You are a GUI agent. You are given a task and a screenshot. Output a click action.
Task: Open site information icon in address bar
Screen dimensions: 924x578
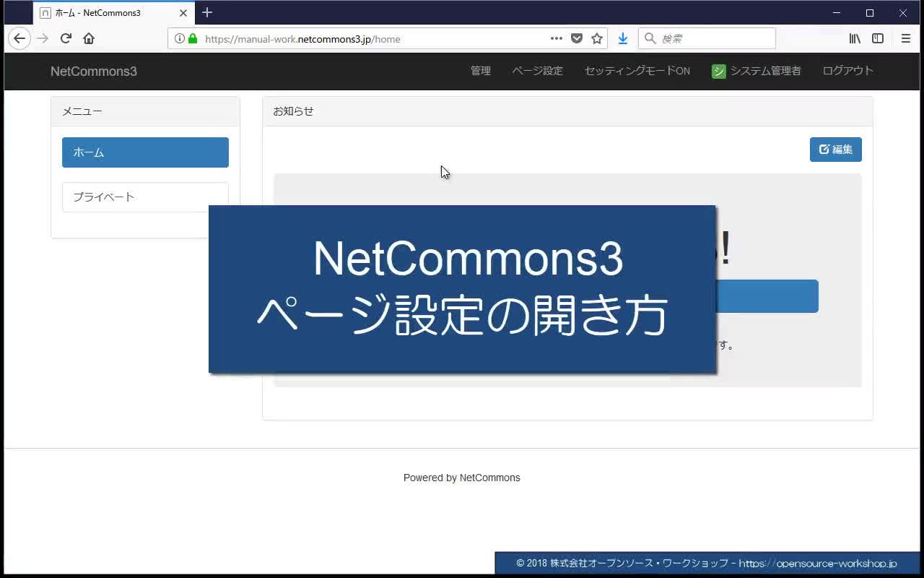click(179, 39)
